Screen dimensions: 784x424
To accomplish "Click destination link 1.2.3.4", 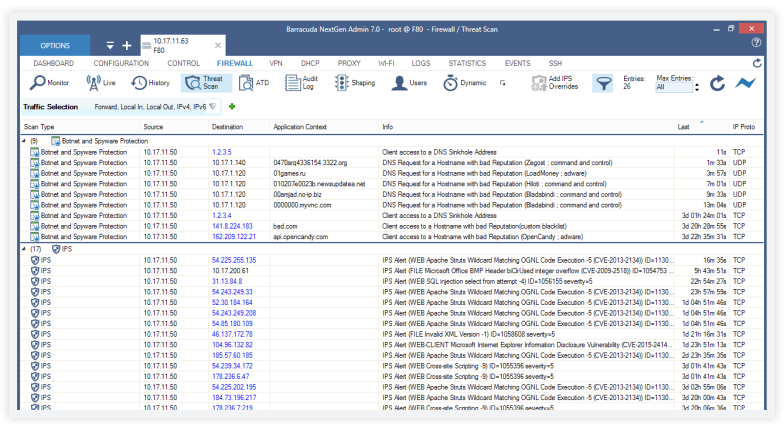I will click(x=222, y=216).
